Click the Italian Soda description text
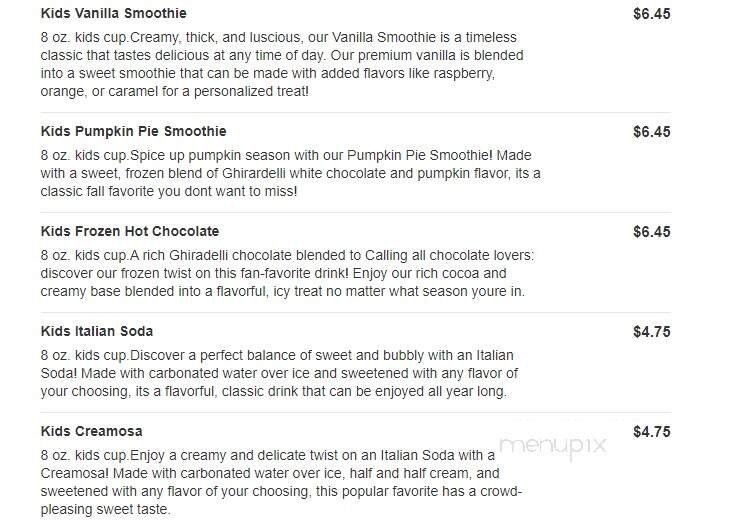 point(280,373)
